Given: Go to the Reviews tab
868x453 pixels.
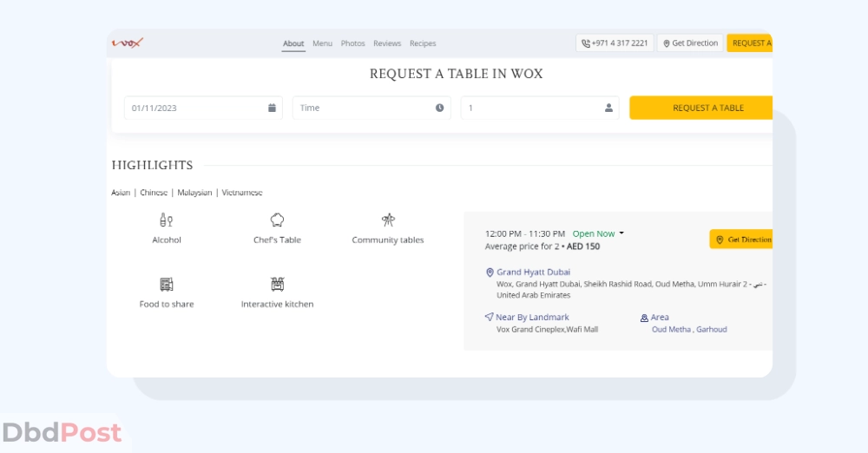Looking at the screenshot, I should pyautogui.click(x=387, y=43).
